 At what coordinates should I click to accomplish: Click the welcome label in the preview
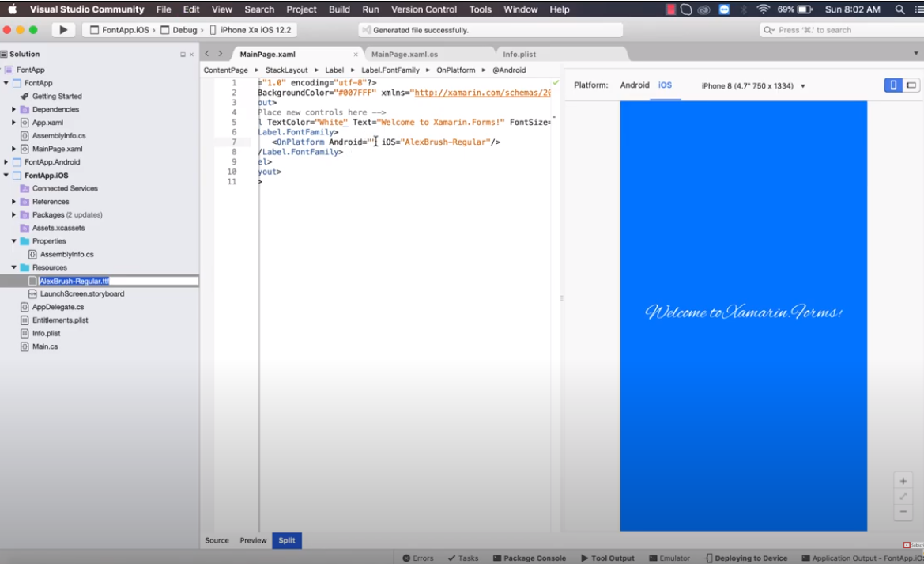tap(744, 312)
